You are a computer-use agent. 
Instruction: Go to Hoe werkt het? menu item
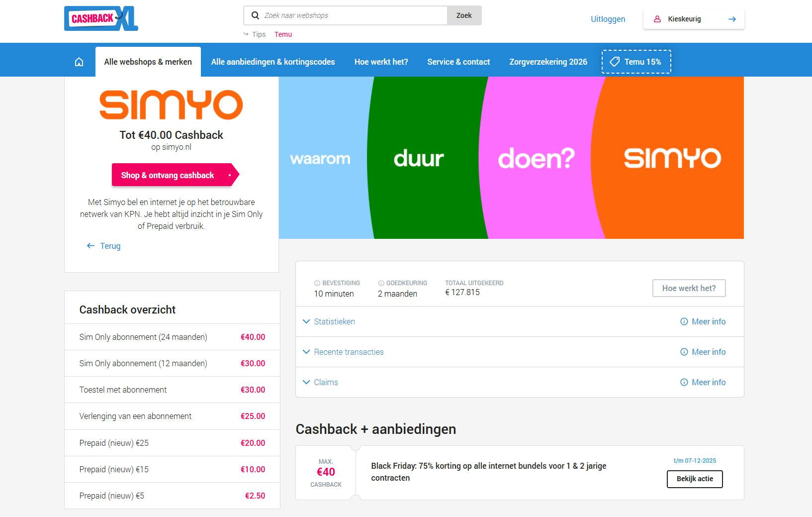coord(381,62)
